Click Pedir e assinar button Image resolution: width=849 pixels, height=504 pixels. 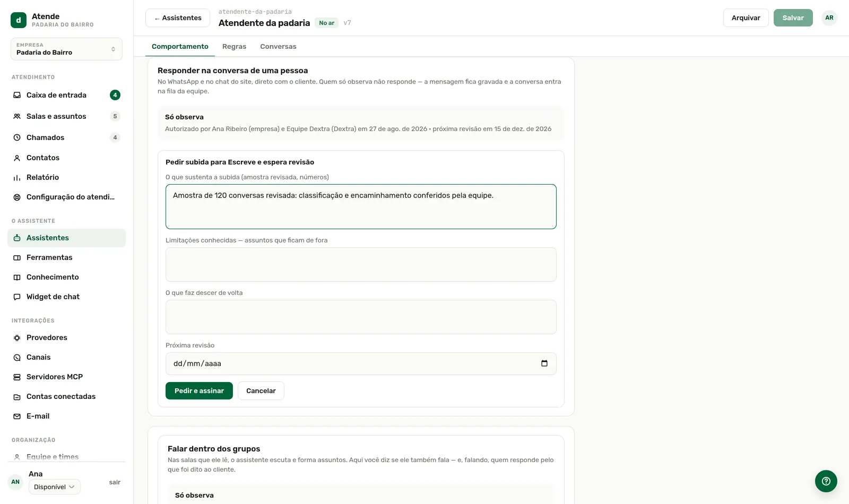(199, 390)
